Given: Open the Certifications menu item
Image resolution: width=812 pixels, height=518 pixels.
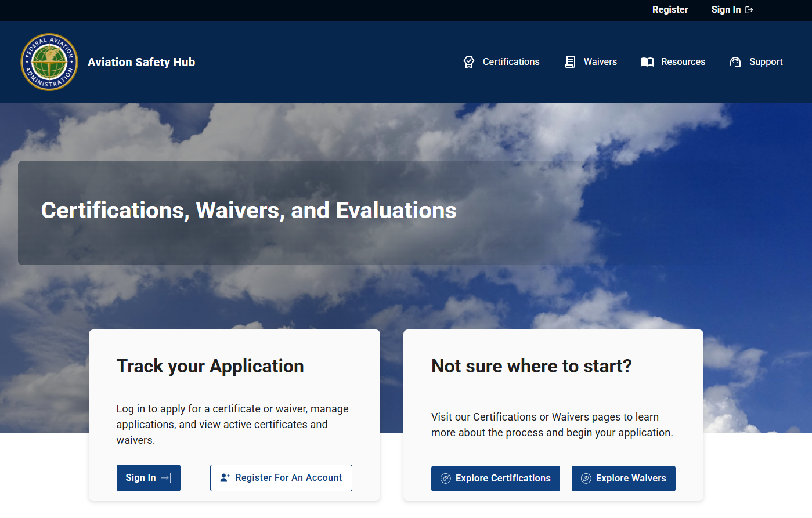Looking at the screenshot, I should point(501,62).
